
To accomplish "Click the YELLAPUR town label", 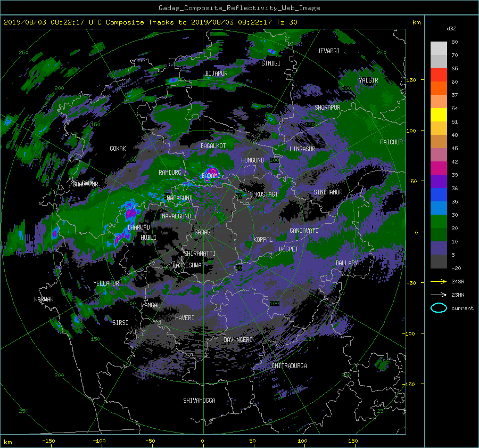I will (x=106, y=283).
